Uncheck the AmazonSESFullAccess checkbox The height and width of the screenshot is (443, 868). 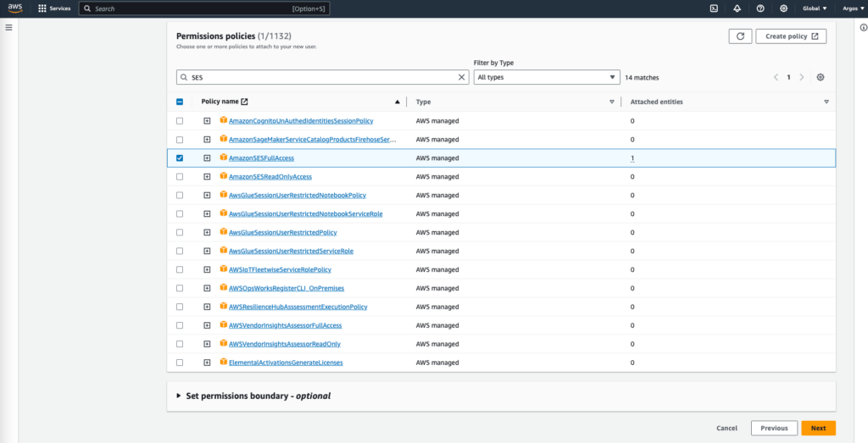tap(180, 158)
